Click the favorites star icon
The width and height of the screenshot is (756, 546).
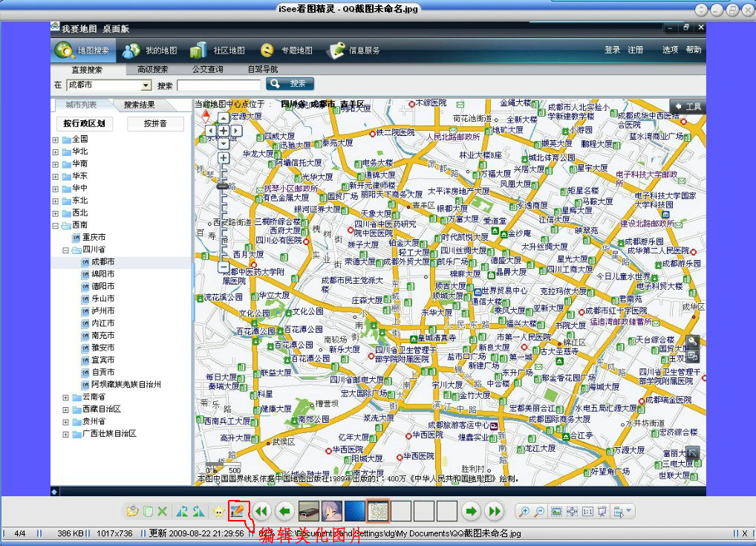[x=219, y=511]
